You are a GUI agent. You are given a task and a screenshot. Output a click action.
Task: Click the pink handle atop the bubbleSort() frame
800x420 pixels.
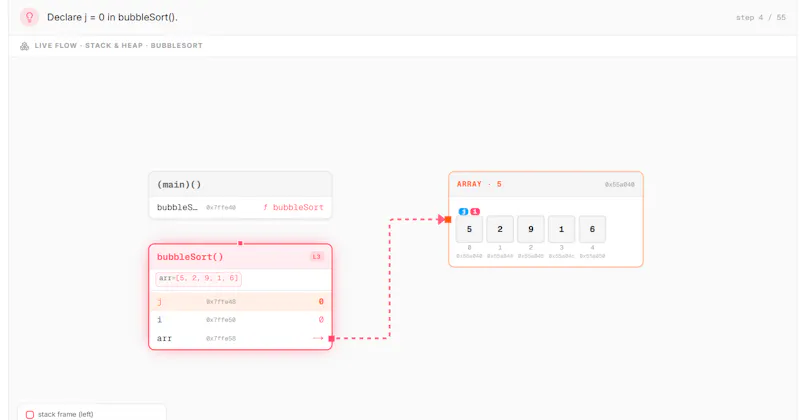pos(240,243)
